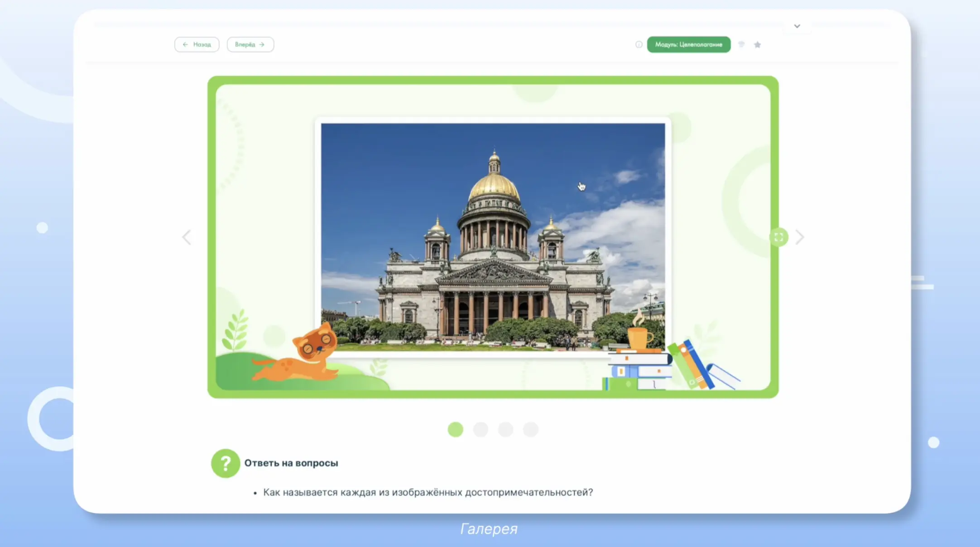Mark this lesson with the star icon

[x=758, y=44]
